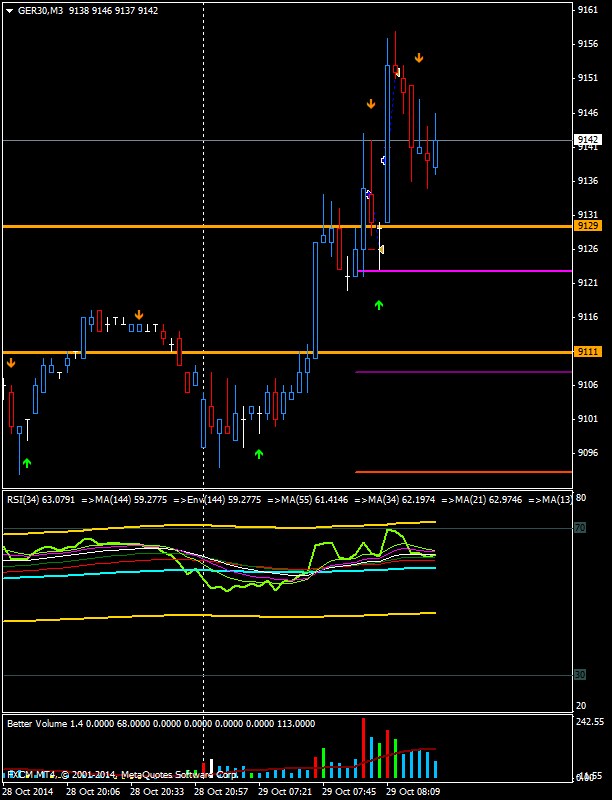
Task: Click the orange 9129 price level tag
Action: [x=588, y=226]
